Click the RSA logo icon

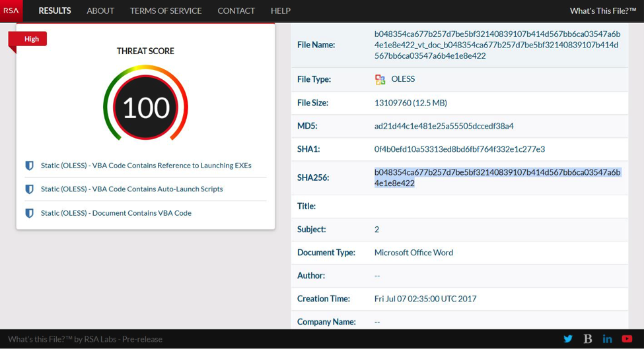point(11,11)
